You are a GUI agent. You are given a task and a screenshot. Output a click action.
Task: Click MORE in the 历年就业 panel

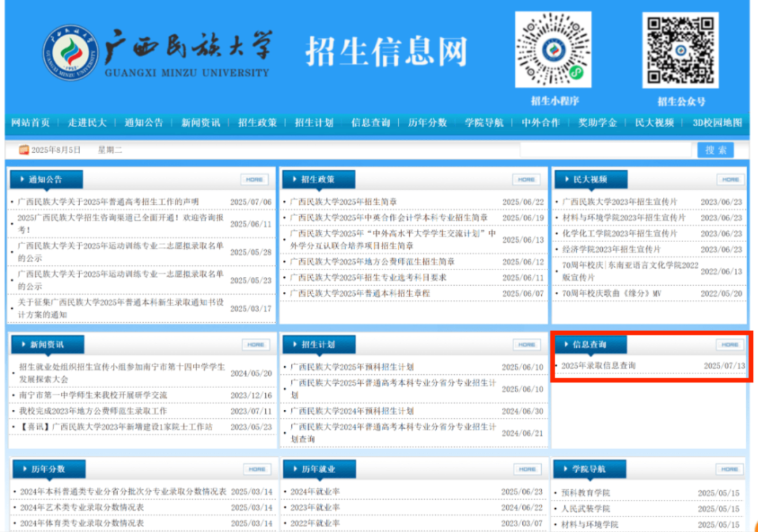[x=527, y=469]
